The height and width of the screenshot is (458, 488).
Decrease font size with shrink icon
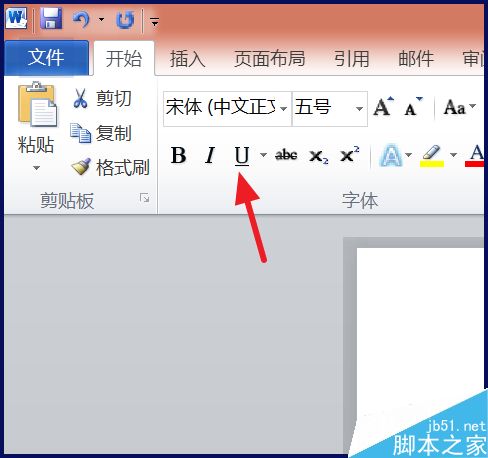[413, 107]
